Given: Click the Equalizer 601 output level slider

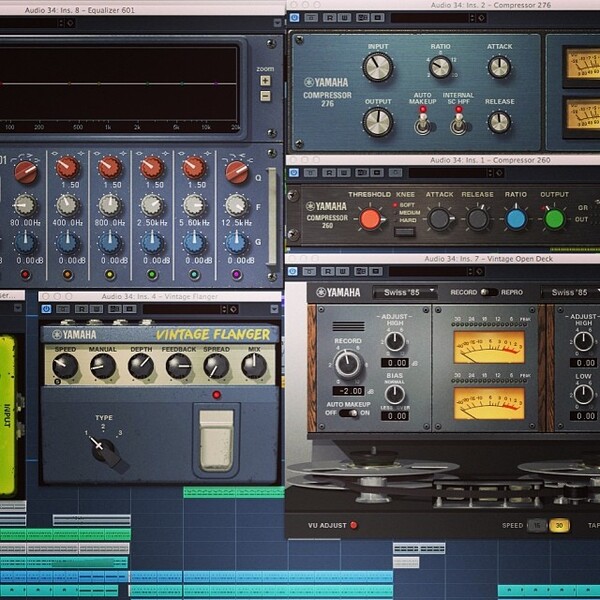Looking at the screenshot, I should pos(272,216).
